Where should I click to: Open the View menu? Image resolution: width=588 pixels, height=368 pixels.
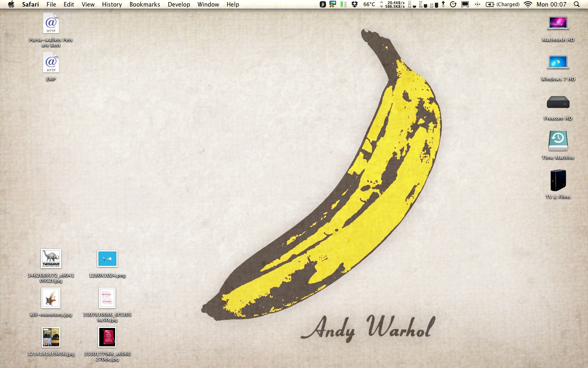click(x=88, y=4)
